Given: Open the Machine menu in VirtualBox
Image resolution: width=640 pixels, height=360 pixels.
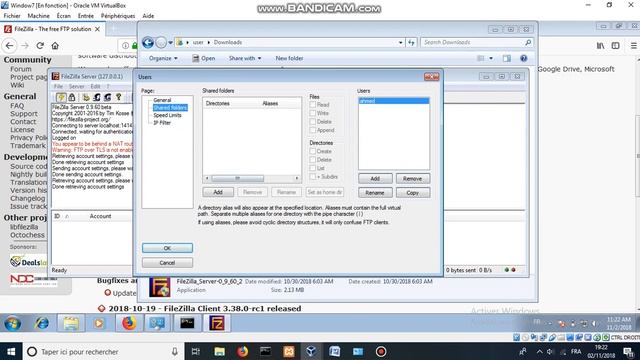Looking at the screenshot, I should point(38,16).
